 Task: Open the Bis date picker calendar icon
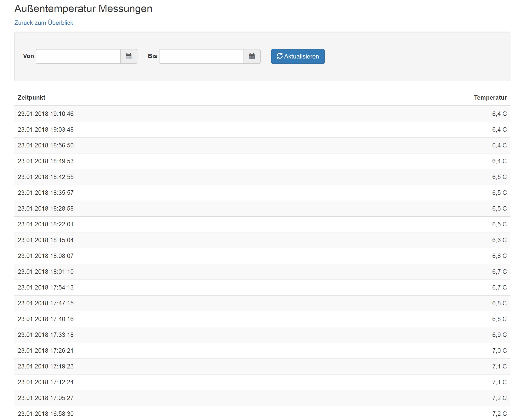click(252, 56)
